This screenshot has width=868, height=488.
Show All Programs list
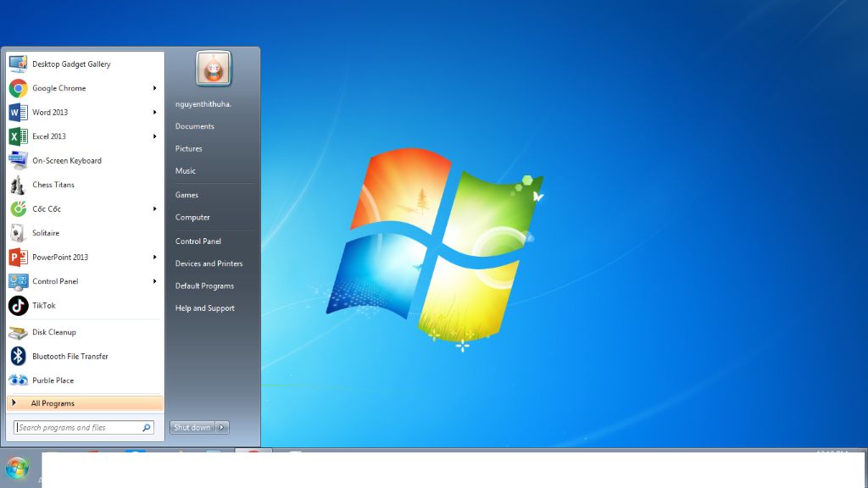(86, 403)
